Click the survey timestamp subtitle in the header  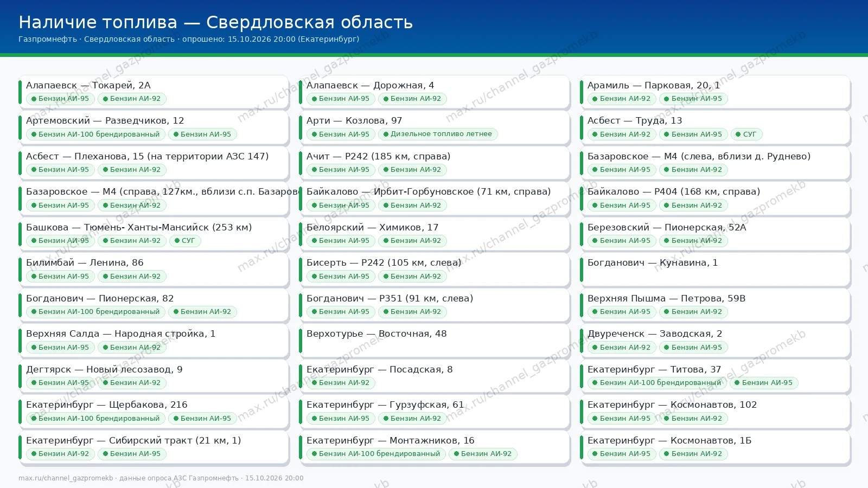[x=189, y=39]
